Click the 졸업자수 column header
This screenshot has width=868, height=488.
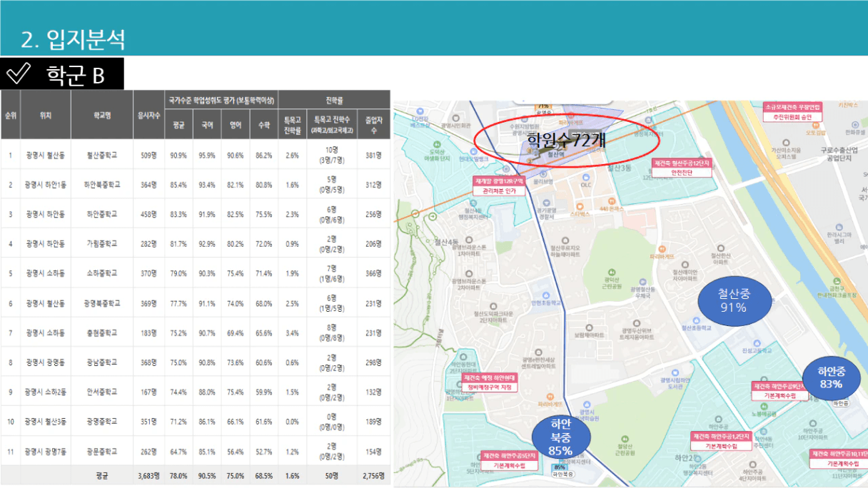(373, 126)
